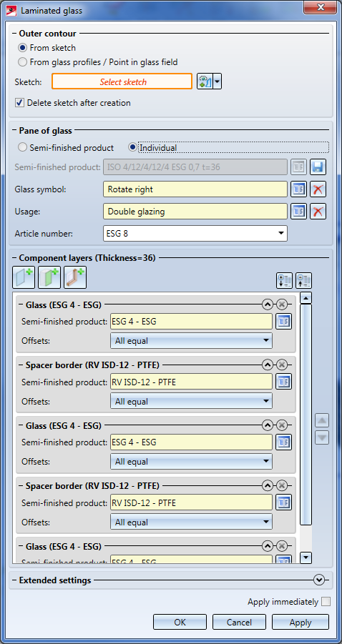
Task: Move first Glass layer up with chevron icon
Action: pos(268,304)
